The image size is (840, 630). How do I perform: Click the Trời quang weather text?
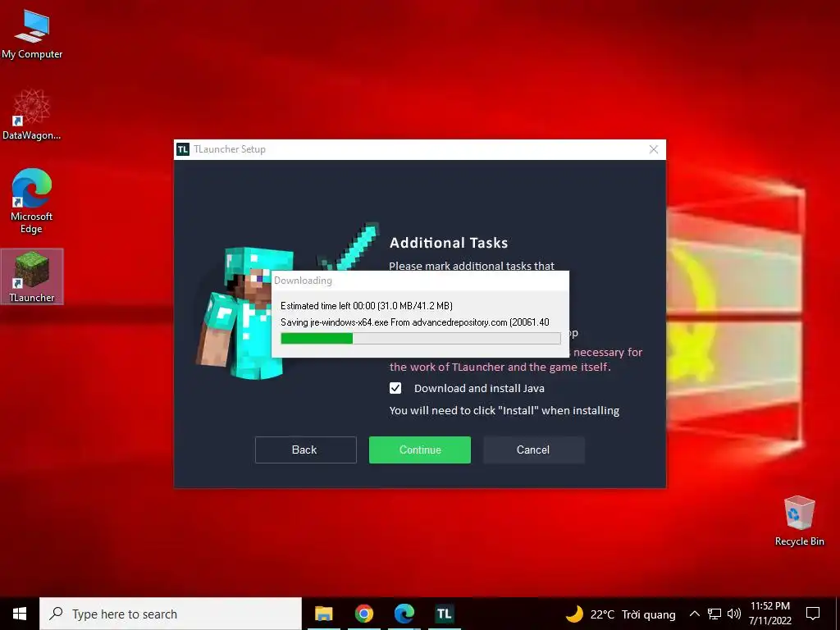[x=649, y=614]
